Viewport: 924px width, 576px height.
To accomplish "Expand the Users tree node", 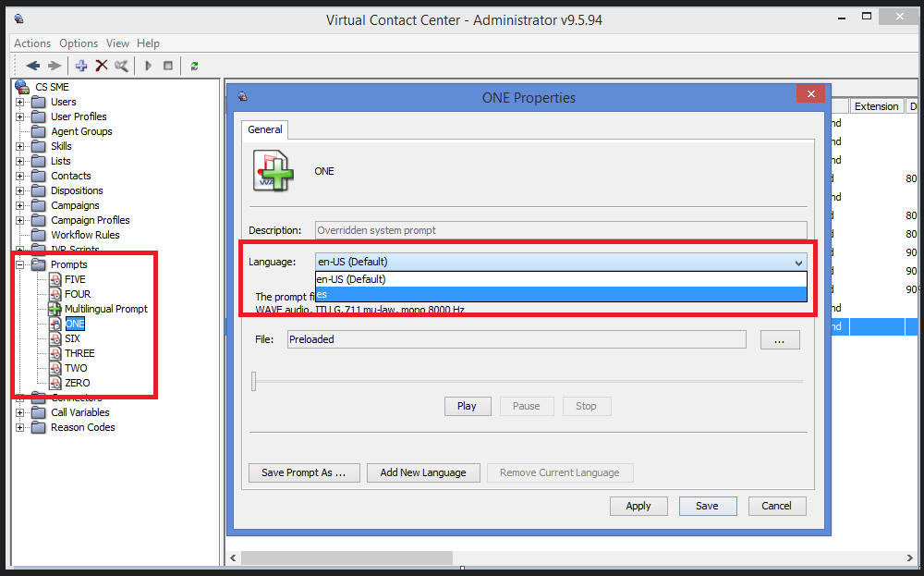I will [20, 102].
